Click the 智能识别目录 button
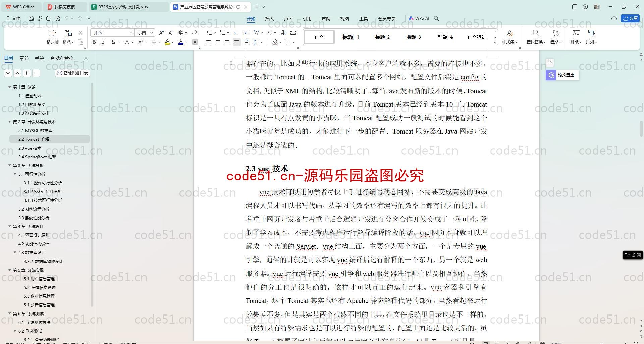Viewport: 644px width, 344px height. click(72, 73)
